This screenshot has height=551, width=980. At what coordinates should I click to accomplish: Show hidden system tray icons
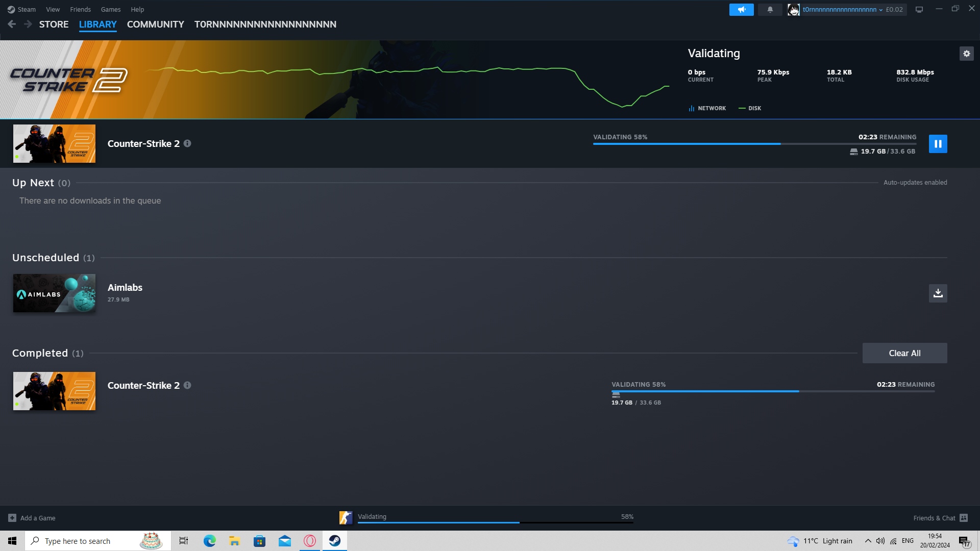click(868, 541)
